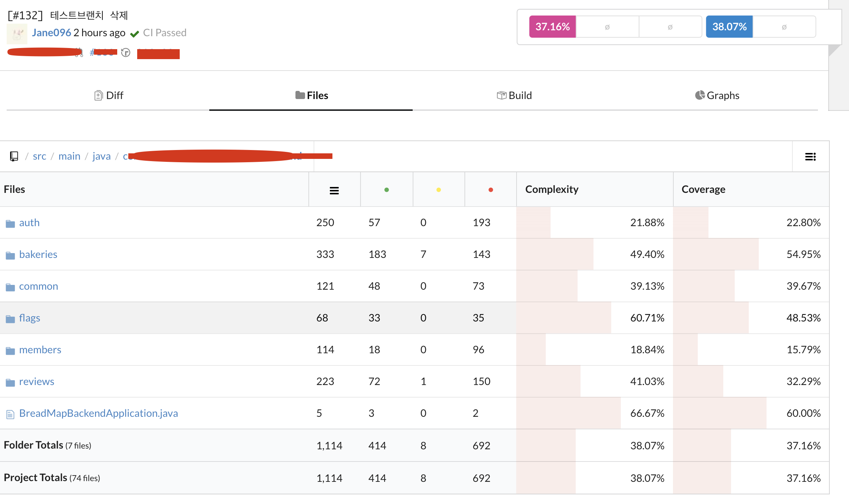Expand the members folder

[40, 350]
